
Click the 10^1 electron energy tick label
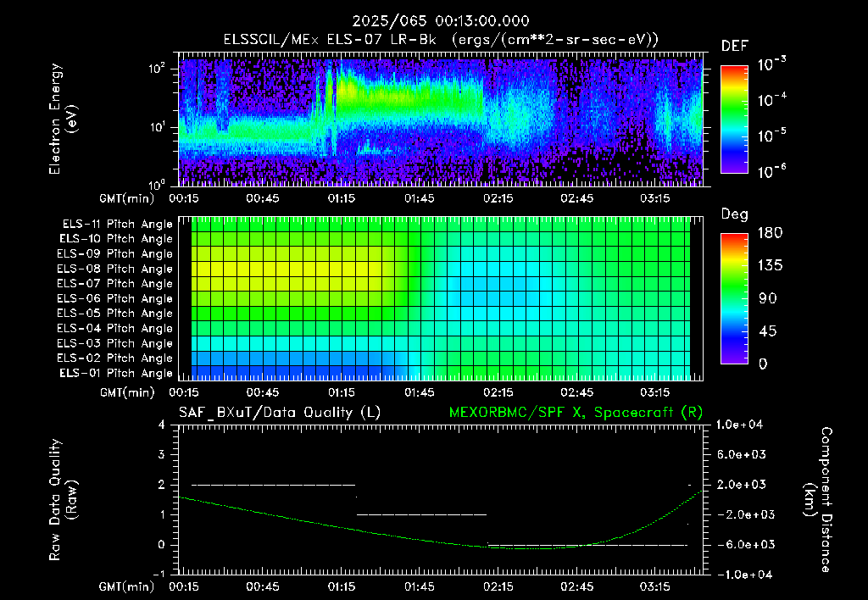pos(157,127)
